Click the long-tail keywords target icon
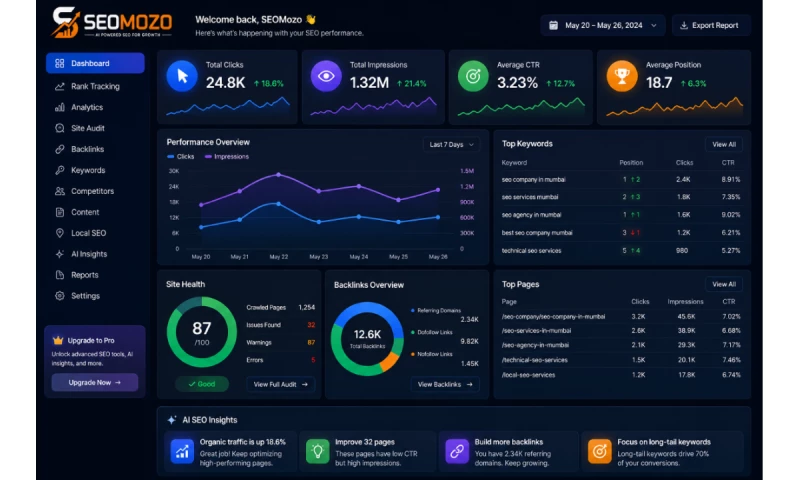Image resolution: width=800 pixels, height=480 pixels. pos(599,451)
